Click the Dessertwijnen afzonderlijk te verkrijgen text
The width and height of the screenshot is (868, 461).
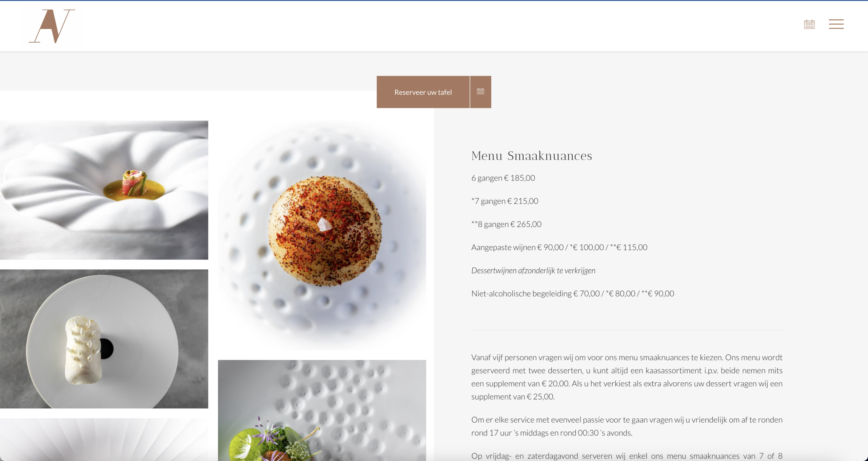coord(533,270)
